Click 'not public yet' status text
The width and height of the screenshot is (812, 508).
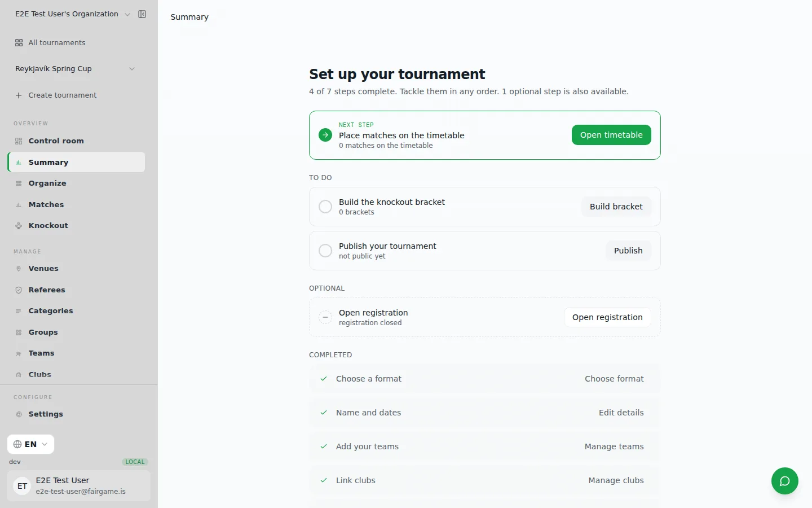pyautogui.click(x=362, y=256)
